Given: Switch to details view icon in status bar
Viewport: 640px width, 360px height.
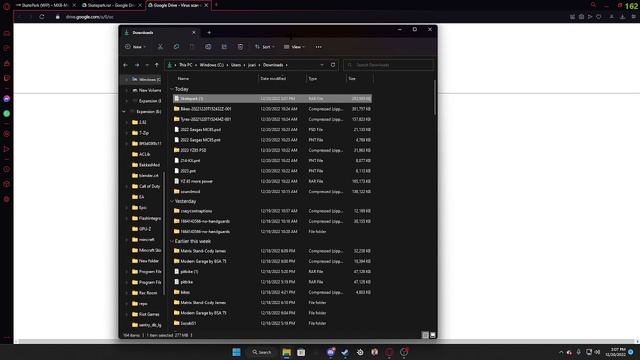Looking at the screenshot, I should click(x=425, y=335).
